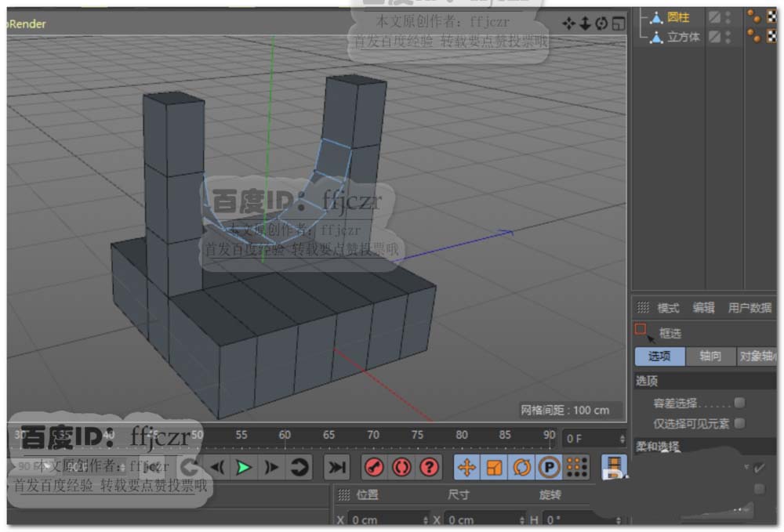The height and width of the screenshot is (532, 784).
Task: Step to next frame
Action: pyautogui.click(x=271, y=468)
